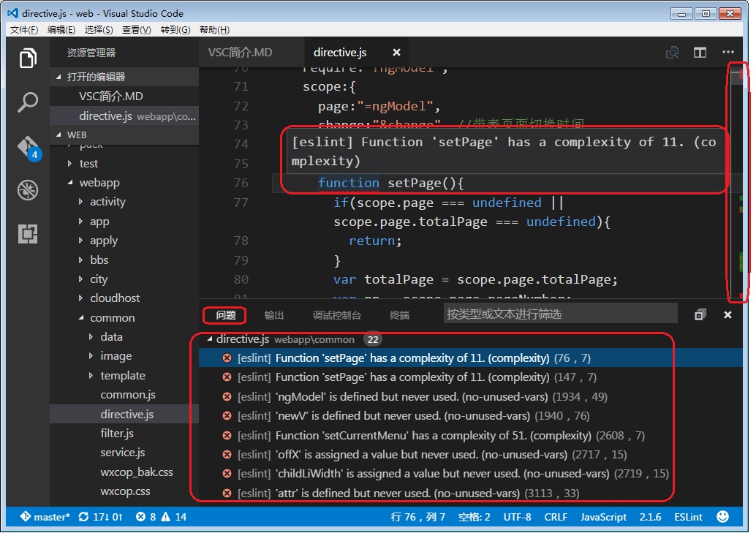Click the ESLint status bar item
This screenshot has width=756, height=533.
[x=688, y=517]
